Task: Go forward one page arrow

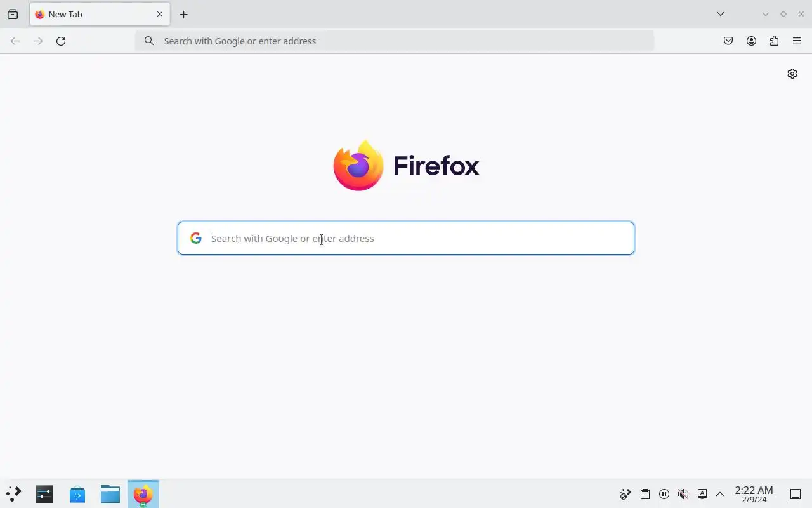Action: click(38, 41)
